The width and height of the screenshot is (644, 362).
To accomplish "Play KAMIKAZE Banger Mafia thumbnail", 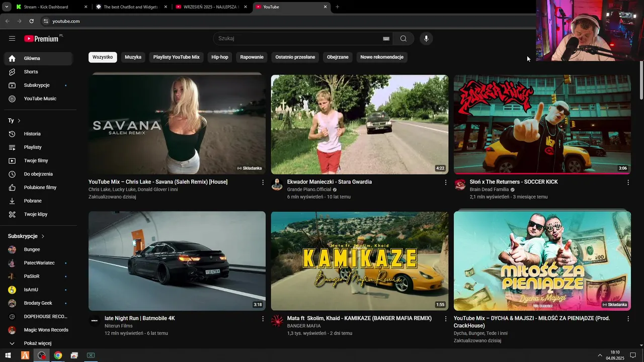I will [360, 261].
